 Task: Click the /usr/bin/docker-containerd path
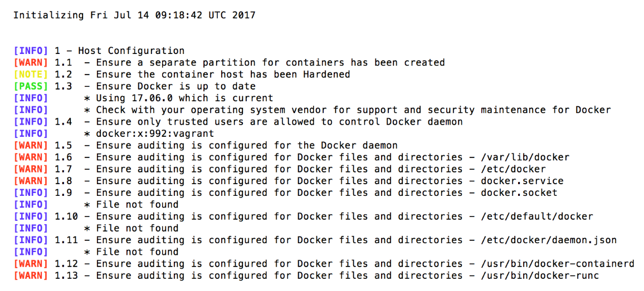[x=557, y=264]
